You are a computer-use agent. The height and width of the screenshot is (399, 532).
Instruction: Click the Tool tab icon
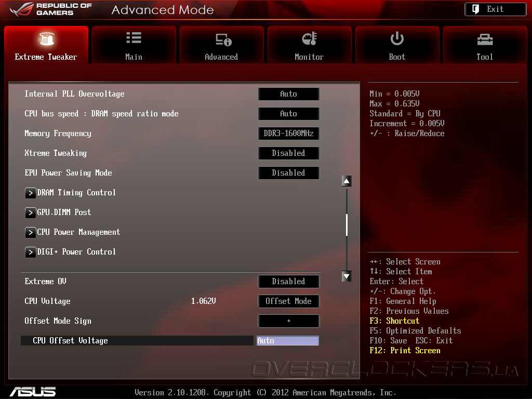pos(485,39)
